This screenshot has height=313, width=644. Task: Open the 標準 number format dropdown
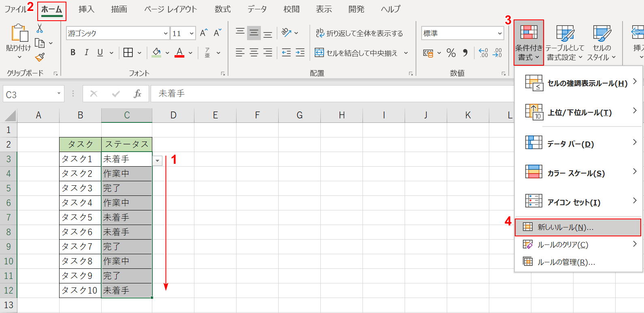499,33
